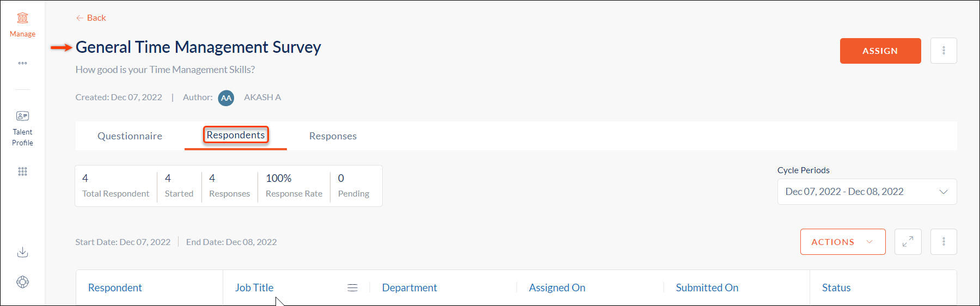Click the Submitted On column header

click(707, 287)
